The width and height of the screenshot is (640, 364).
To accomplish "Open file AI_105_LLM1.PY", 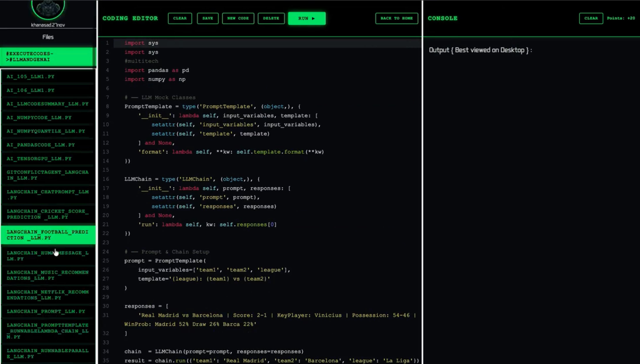I will click(48, 76).
